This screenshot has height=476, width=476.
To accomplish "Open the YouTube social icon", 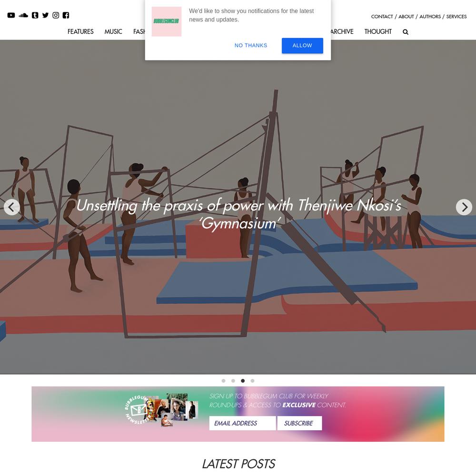I will [11, 15].
